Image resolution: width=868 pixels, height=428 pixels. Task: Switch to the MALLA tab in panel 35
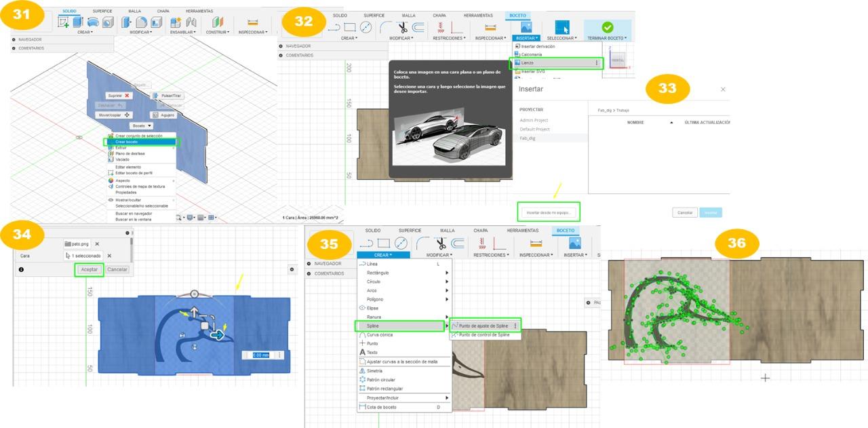click(x=448, y=231)
